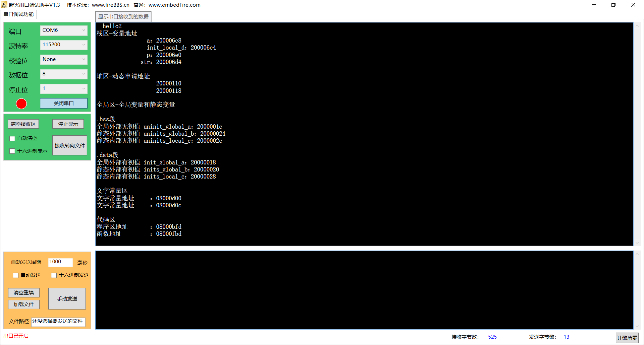The image size is (644, 345).
Task: Click the 发送字节数 label
Action: pos(543,337)
